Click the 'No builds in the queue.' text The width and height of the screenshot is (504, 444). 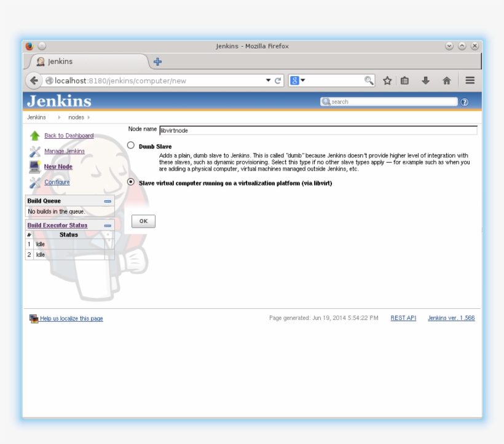tap(57, 212)
